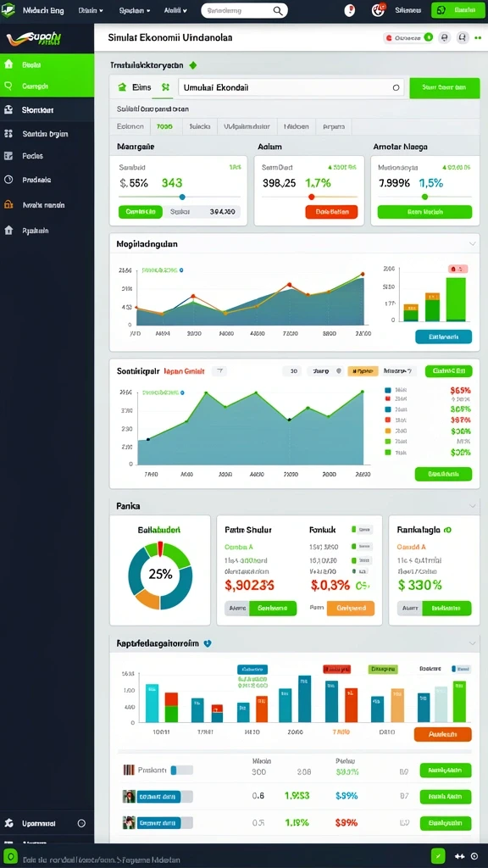Toggle the first blue legend square in the Sontitripeir list
This screenshot has height=868, width=488.
tap(388, 390)
